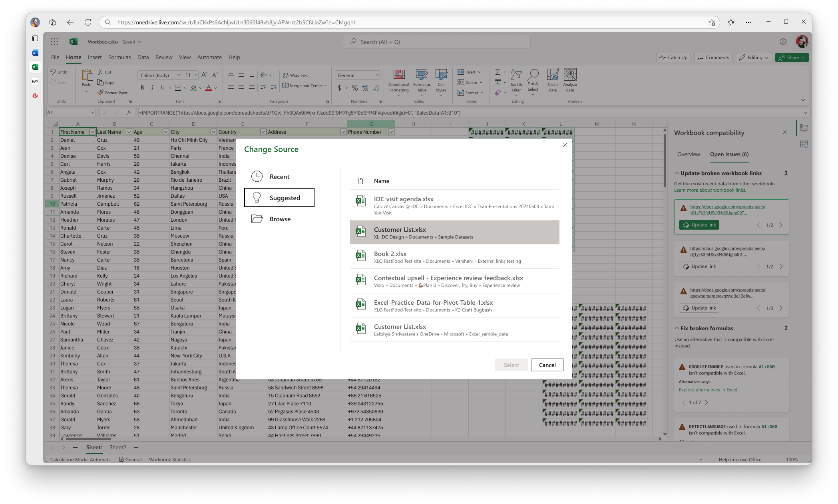The image size is (838, 504).
Task: Refresh the browser page
Action: [x=88, y=22]
